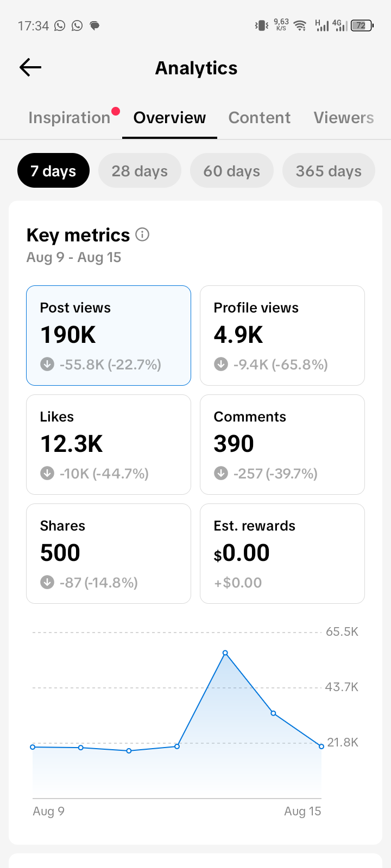This screenshot has height=868, width=391.
Task: Switch to the Viewers tab
Action: click(344, 118)
